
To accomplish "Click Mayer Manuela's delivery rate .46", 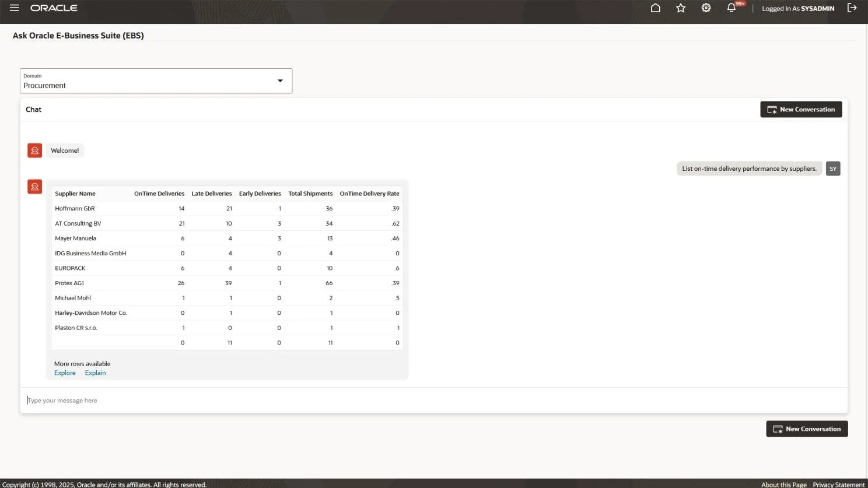I will (x=395, y=238).
